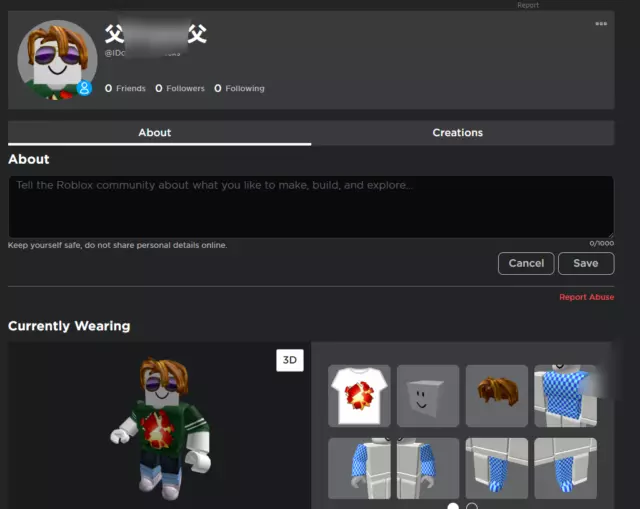View the 0 Friends list
The image size is (640, 509).
[x=125, y=88]
